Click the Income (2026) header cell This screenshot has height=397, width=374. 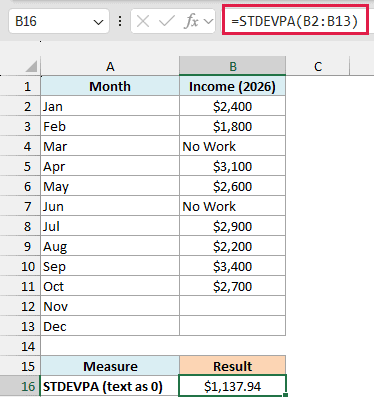(x=232, y=86)
